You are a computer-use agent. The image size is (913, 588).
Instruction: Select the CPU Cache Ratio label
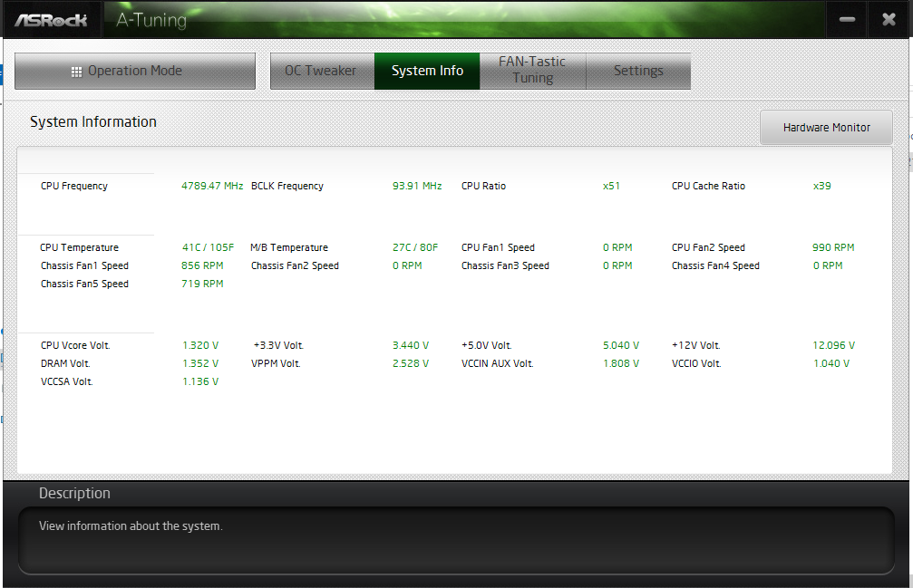(708, 186)
